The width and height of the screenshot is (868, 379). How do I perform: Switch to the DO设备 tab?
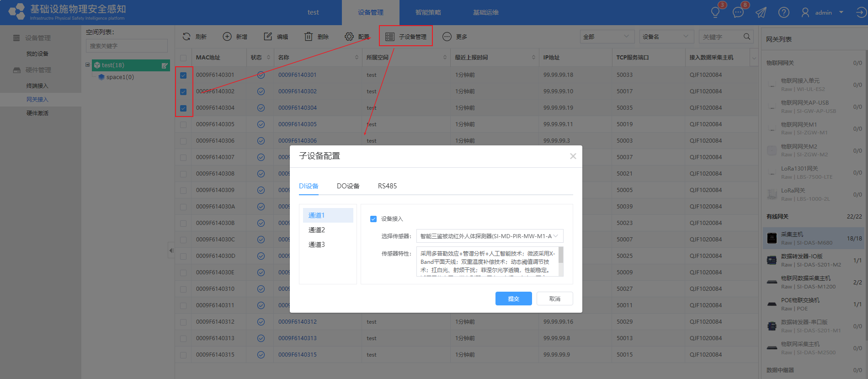click(348, 186)
